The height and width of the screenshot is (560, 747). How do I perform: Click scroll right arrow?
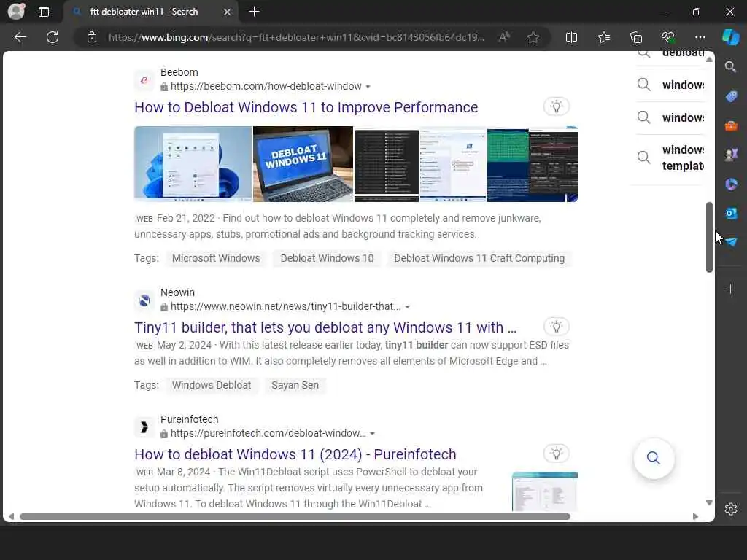coord(695,517)
